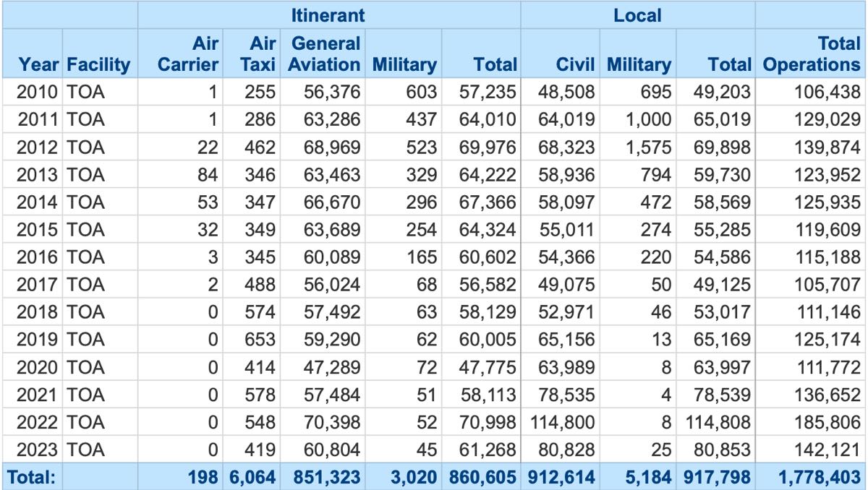Click total operations value 105,707
The image size is (868, 490).
pos(829,283)
